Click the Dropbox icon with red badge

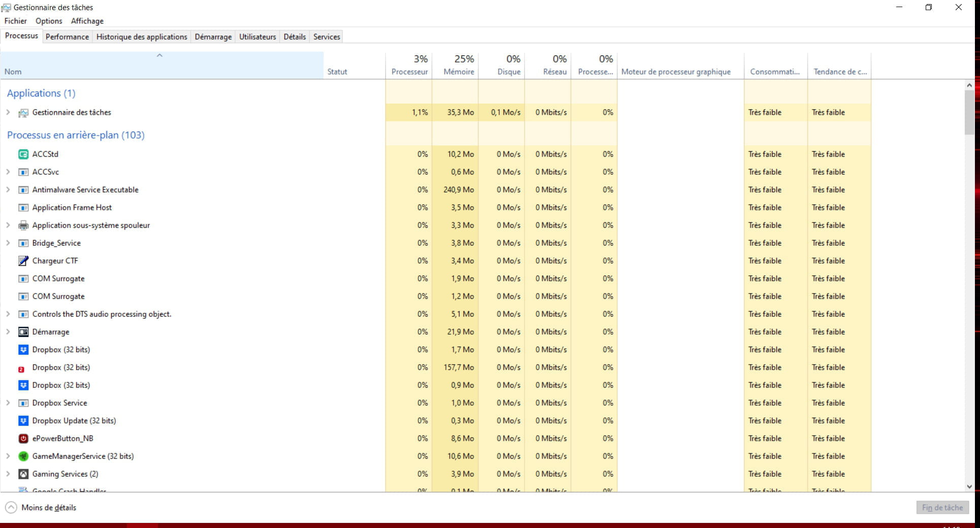coord(22,369)
